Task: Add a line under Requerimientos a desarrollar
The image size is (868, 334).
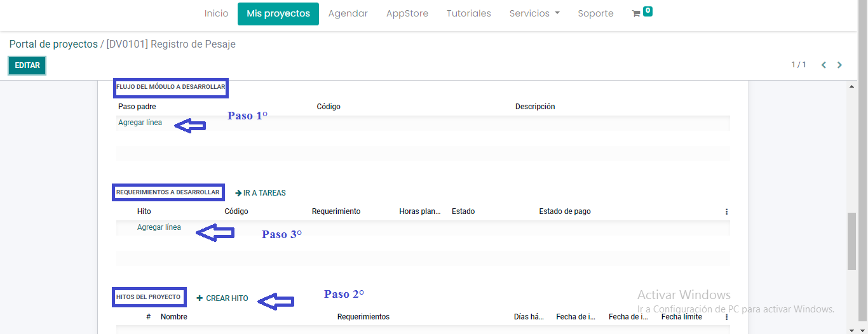Action: coord(159,227)
